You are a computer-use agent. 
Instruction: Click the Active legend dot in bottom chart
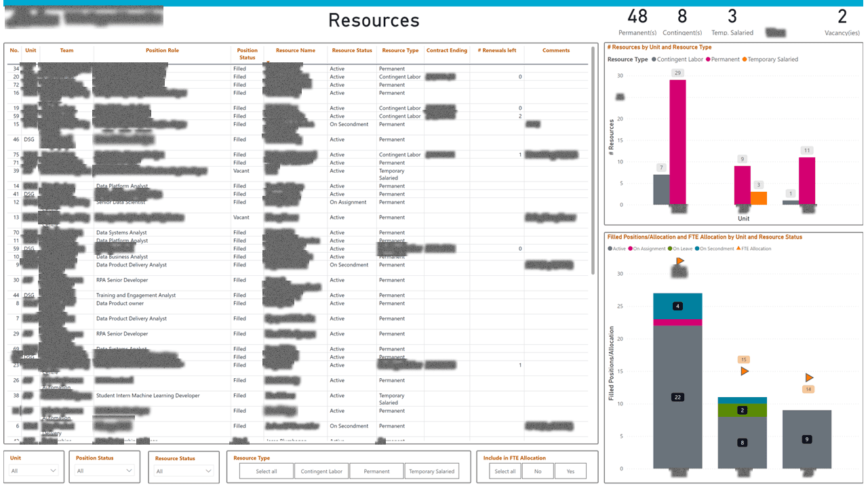(x=608, y=249)
